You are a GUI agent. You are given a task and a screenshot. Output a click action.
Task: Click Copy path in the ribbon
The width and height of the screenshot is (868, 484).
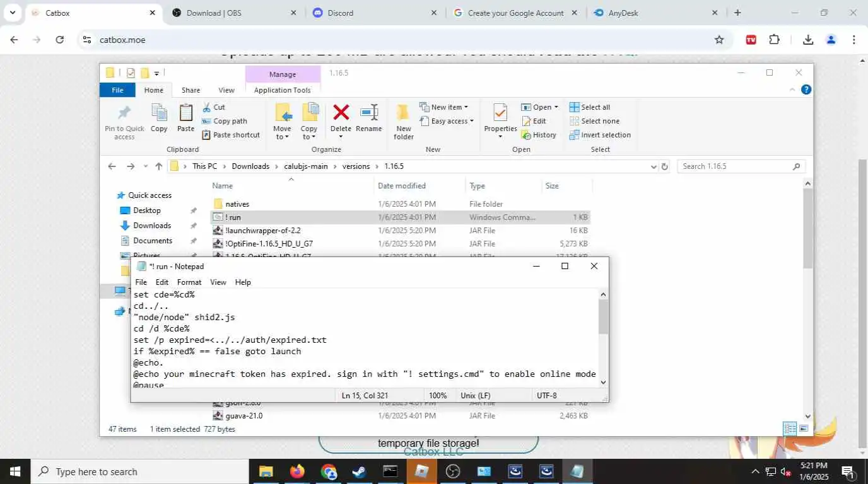pos(224,121)
